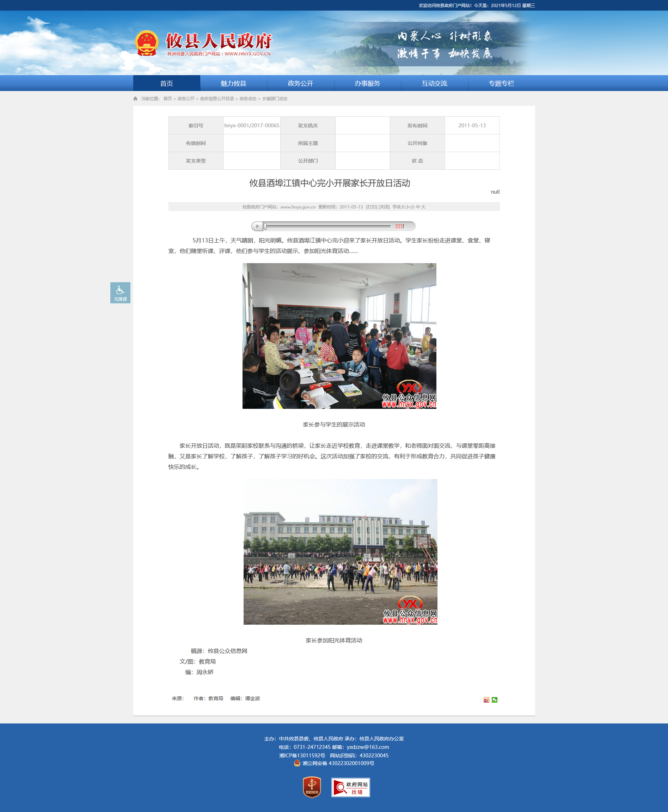Adjust the audio player volume bars
The width and height of the screenshot is (668, 812).
(400, 226)
